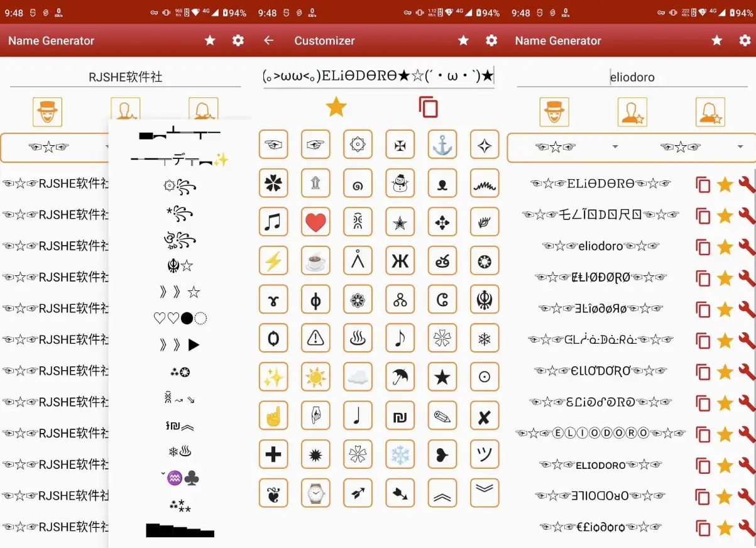Tap the cowboy avatar icon on the left panel
Viewport: 756px width, 548px height.
[x=47, y=111]
